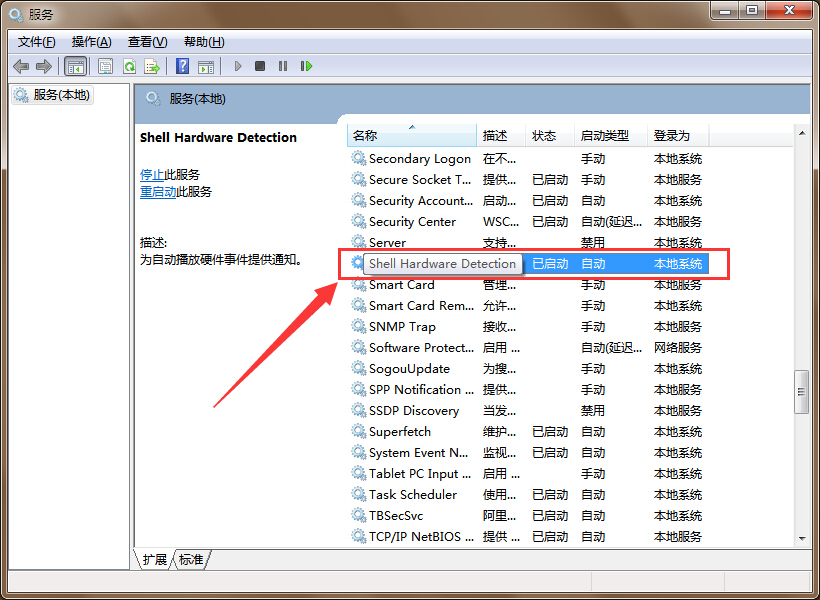The height and width of the screenshot is (600, 820).
Task: Click the Back arrow in toolbar
Action: click(21, 66)
